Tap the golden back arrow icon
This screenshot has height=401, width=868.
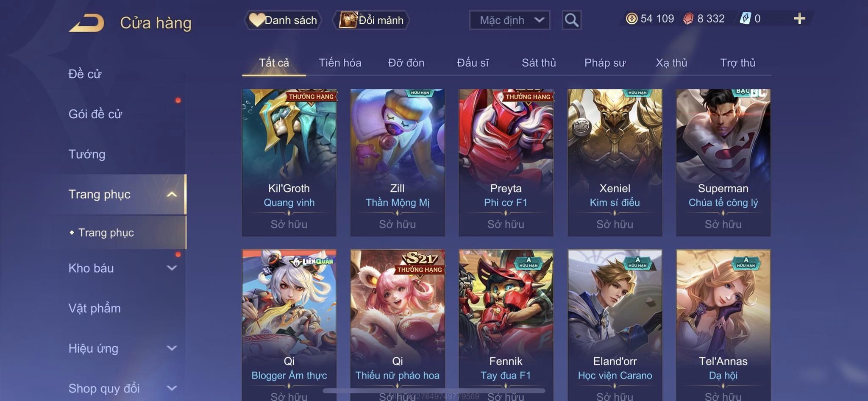[86, 23]
